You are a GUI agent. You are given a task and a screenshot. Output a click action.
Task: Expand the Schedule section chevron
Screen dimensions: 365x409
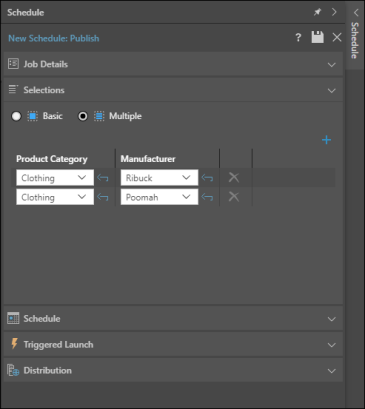coord(331,319)
